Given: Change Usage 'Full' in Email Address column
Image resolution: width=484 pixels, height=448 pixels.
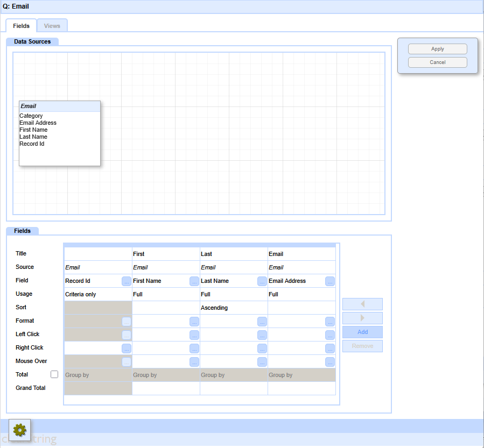Looking at the screenshot, I should click(301, 294).
